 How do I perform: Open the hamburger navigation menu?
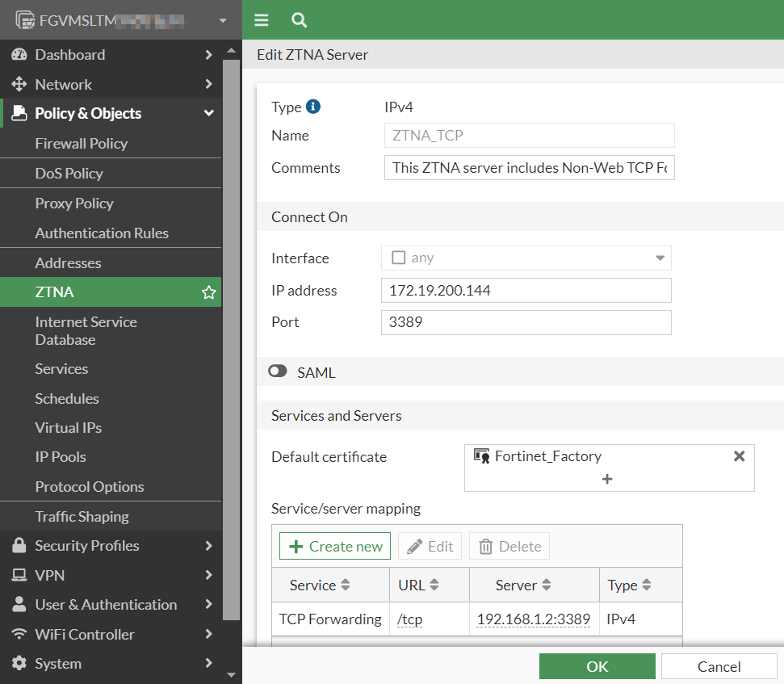(260, 19)
